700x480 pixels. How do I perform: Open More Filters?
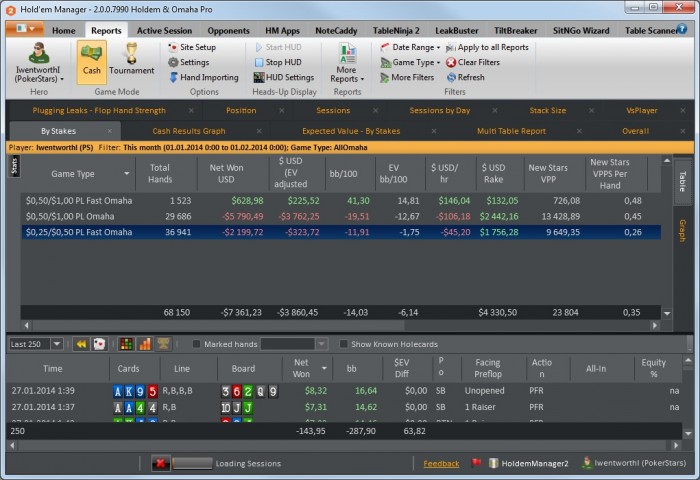(x=407, y=78)
